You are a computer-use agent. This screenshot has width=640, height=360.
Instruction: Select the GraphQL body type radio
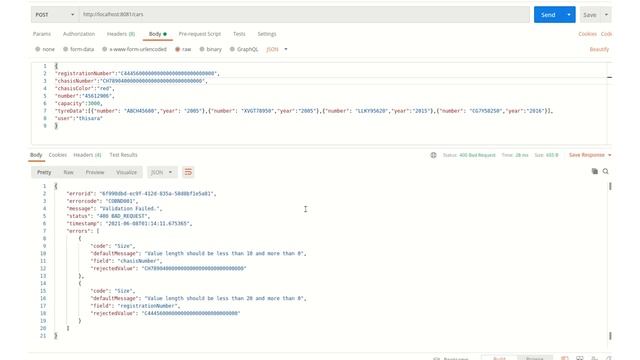(x=232, y=49)
